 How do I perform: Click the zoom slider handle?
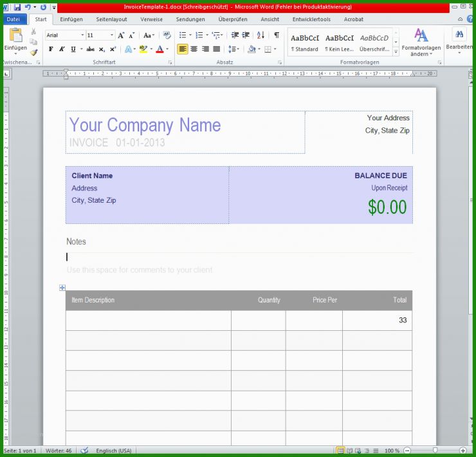coord(435,450)
